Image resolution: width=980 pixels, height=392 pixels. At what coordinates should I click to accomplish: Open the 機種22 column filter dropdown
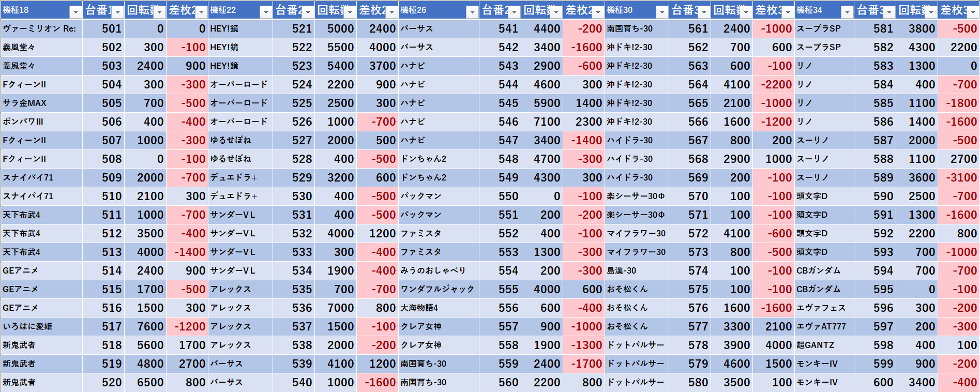tap(266, 12)
